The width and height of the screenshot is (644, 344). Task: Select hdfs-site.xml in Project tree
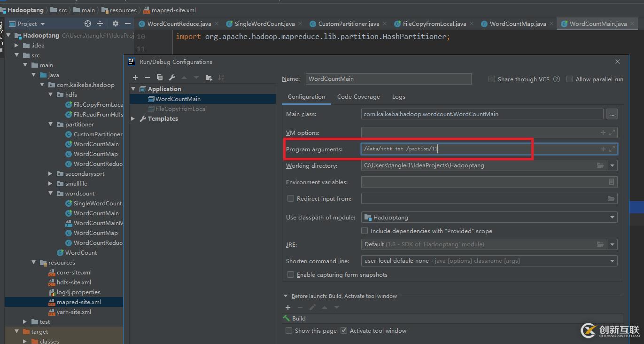point(74,282)
